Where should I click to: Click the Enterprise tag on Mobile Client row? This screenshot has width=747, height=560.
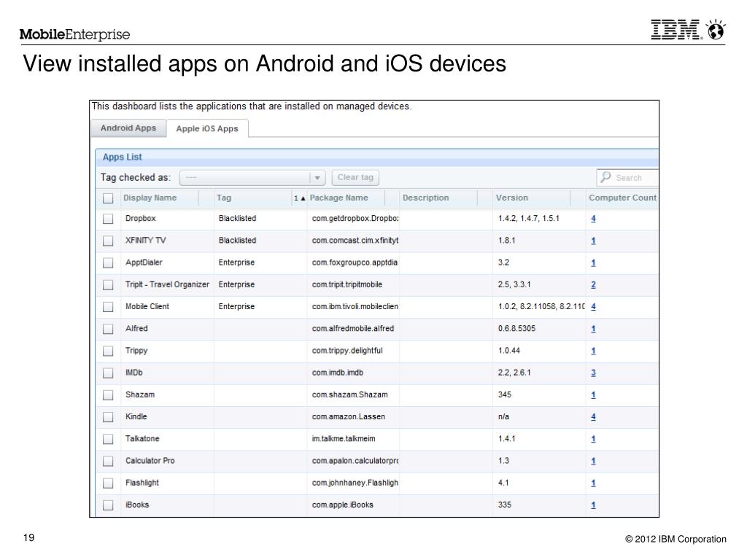pos(236,307)
